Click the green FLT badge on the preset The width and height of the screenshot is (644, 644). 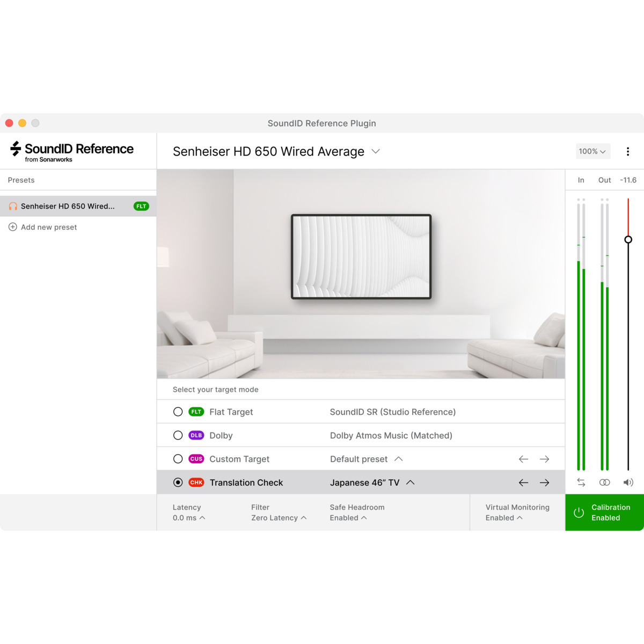(141, 206)
